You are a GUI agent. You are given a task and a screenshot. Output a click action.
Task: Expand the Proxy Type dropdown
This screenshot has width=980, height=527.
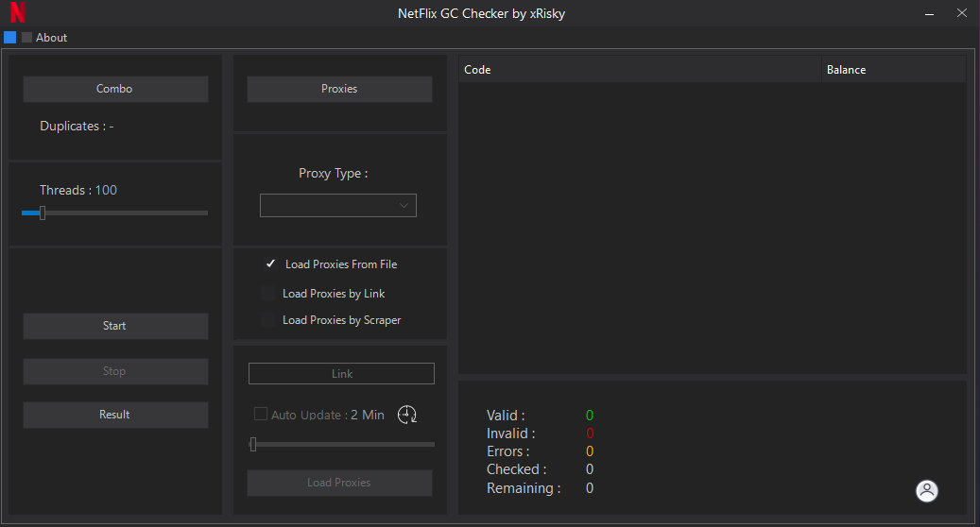pos(338,206)
